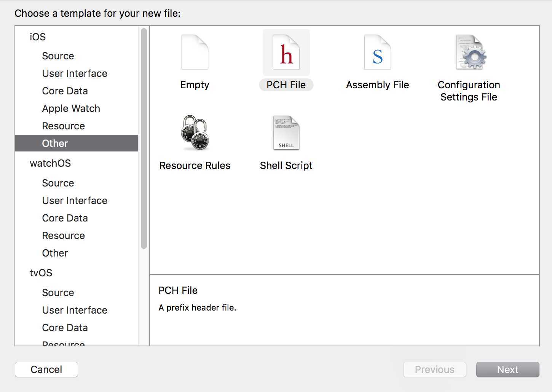Choose tvOS Core Data category
552x392 pixels.
pyautogui.click(x=65, y=328)
